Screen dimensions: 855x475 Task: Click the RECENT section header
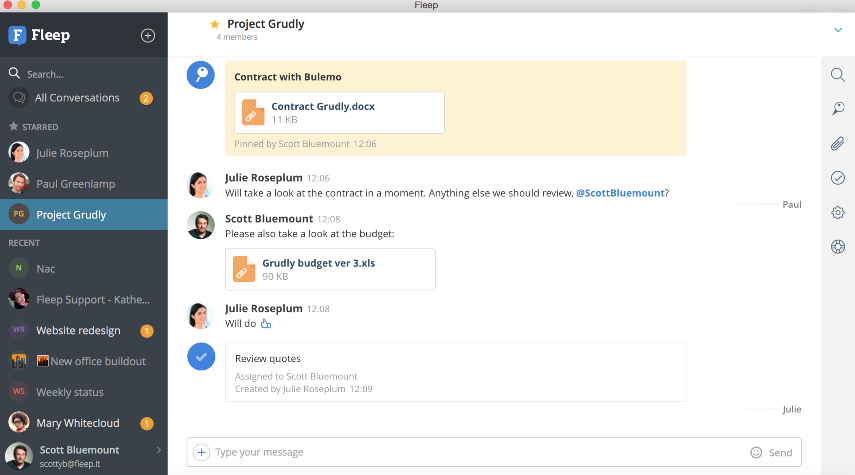pyautogui.click(x=24, y=243)
